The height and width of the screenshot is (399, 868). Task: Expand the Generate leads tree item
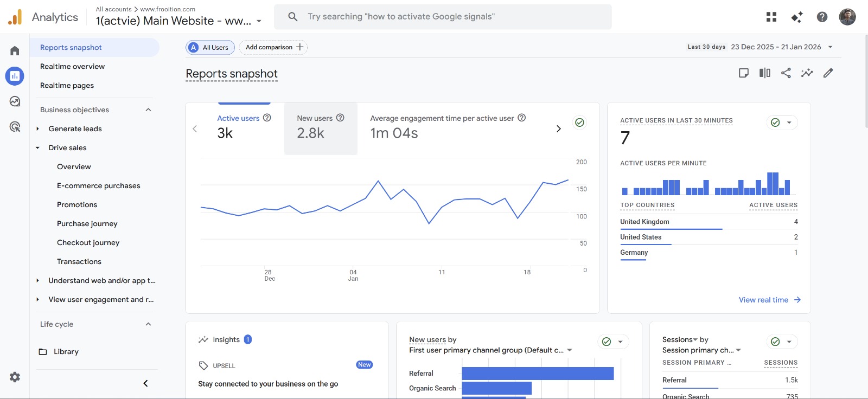tap(37, 129)
